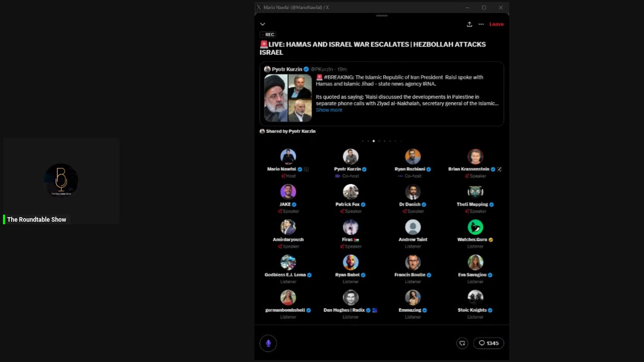The width and height of the screenshot is (644, 362).
Task: Open Amirdaryoush's avatar
Action: tap(288, 227)
